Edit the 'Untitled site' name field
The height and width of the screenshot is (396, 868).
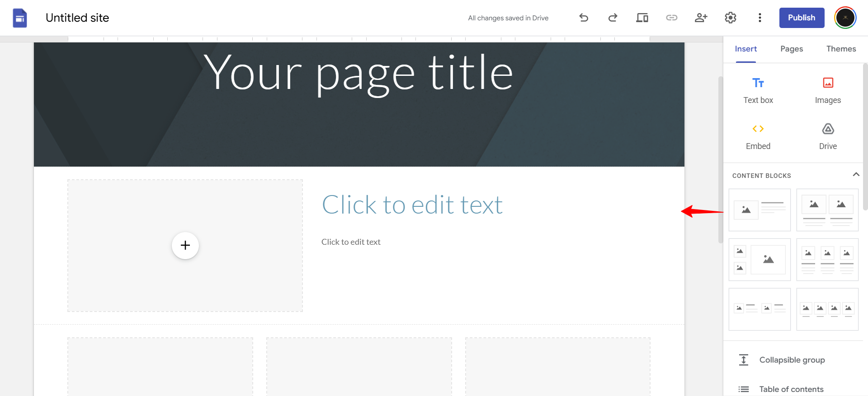tap(77, 18)
